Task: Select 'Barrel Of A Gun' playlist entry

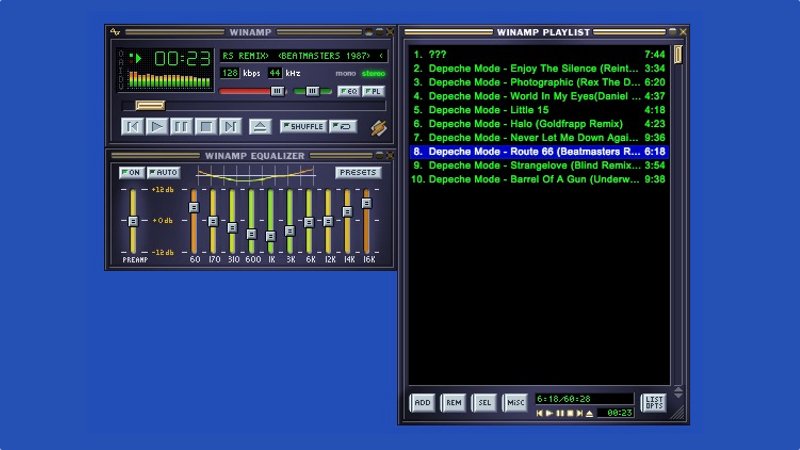Action: [x=539, y=179]
